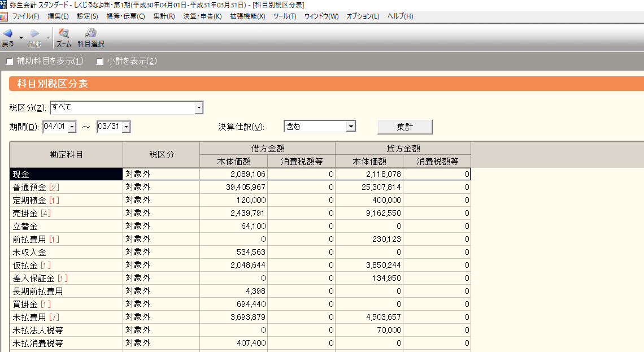
Task: Open the 決算・申告(K) menu
Action: [202, 16]
